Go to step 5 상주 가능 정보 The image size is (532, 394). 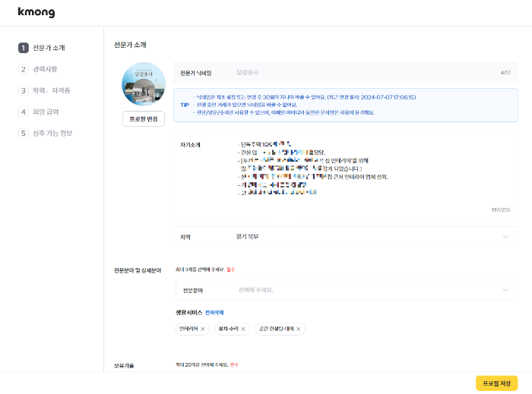[46, 133]
